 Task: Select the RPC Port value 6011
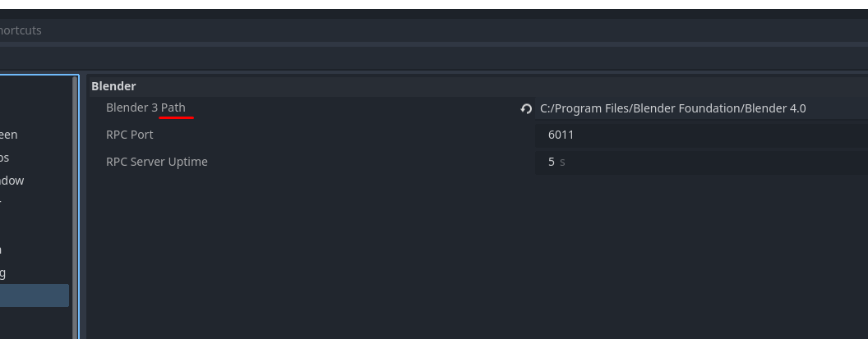pos(701,135)
